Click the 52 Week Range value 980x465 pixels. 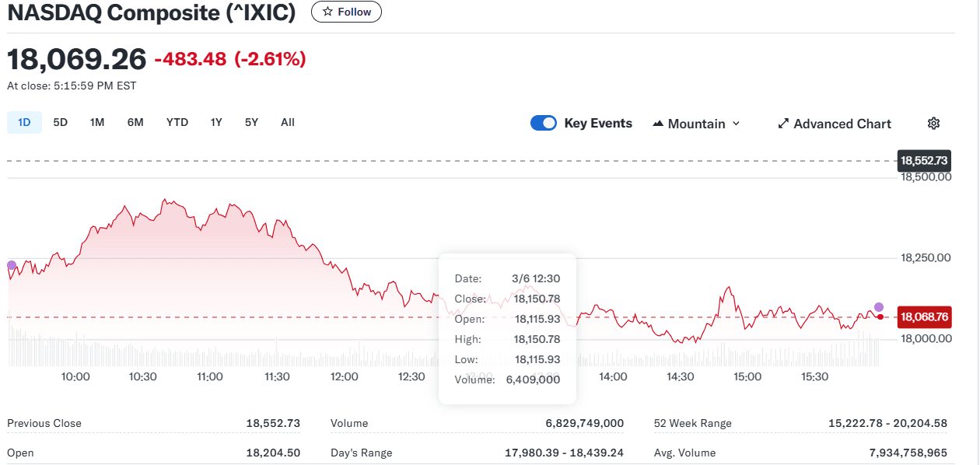(x=888, y=424)
